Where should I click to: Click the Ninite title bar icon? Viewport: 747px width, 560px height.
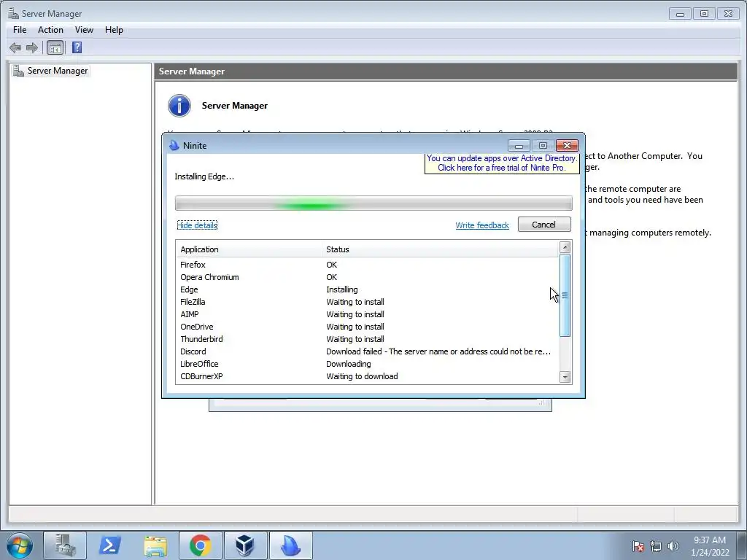(174, 146)
